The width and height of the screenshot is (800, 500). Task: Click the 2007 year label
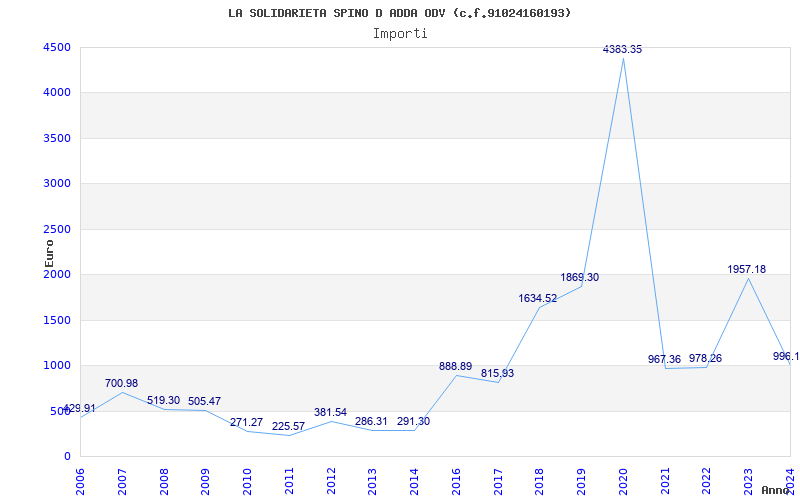click(x=122, y=482)
